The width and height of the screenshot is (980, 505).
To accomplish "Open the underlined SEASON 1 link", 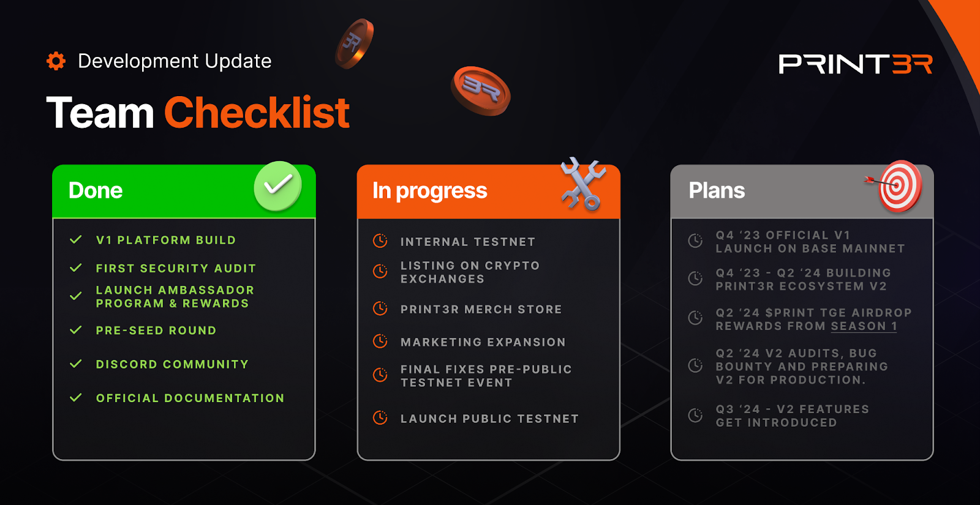I will click(864, 326).
